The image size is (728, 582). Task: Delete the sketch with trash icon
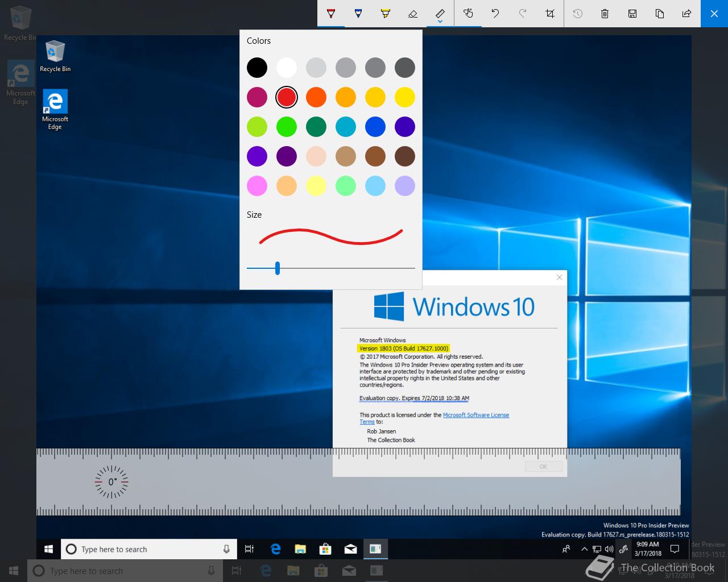(x=605, y=13)
